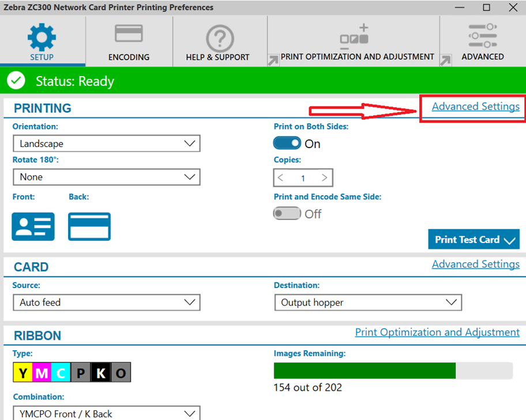Close the Printing Preferences window
The width and height of the screenshot is (526, 420).
coord(513,7)
